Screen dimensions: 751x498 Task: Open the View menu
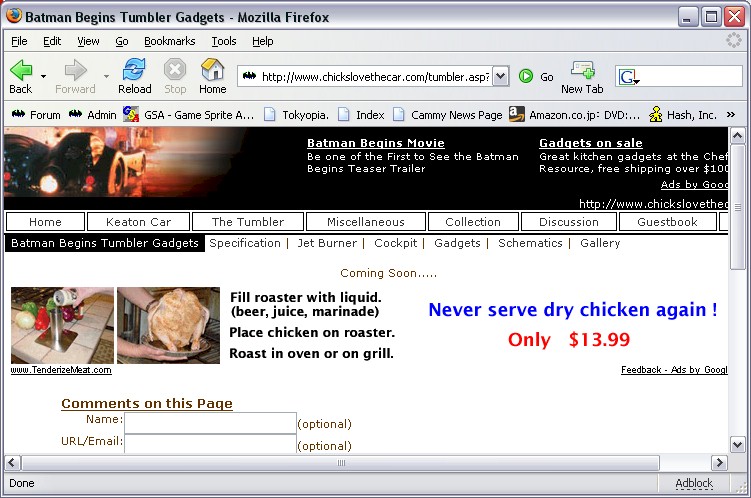88,41
